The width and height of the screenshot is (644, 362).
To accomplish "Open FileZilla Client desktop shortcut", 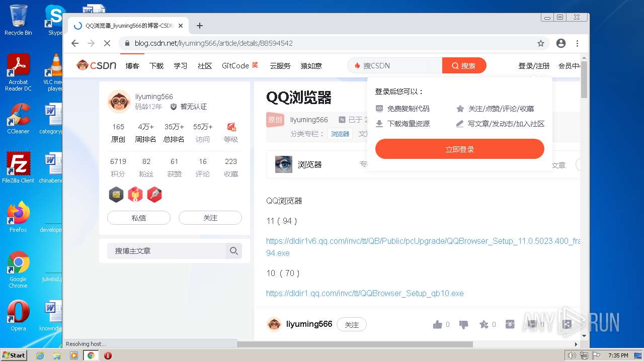I will click(x=18, y=167).
